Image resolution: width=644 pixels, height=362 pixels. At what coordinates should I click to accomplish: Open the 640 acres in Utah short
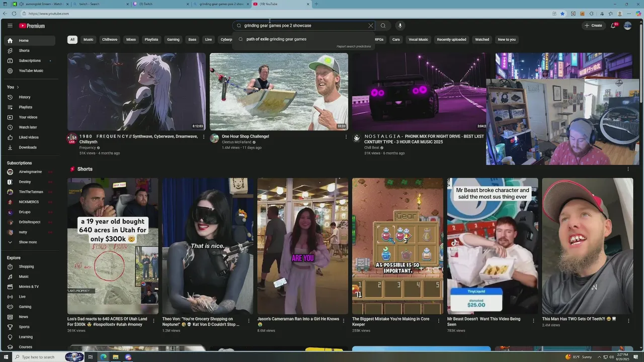coord(113,246)
